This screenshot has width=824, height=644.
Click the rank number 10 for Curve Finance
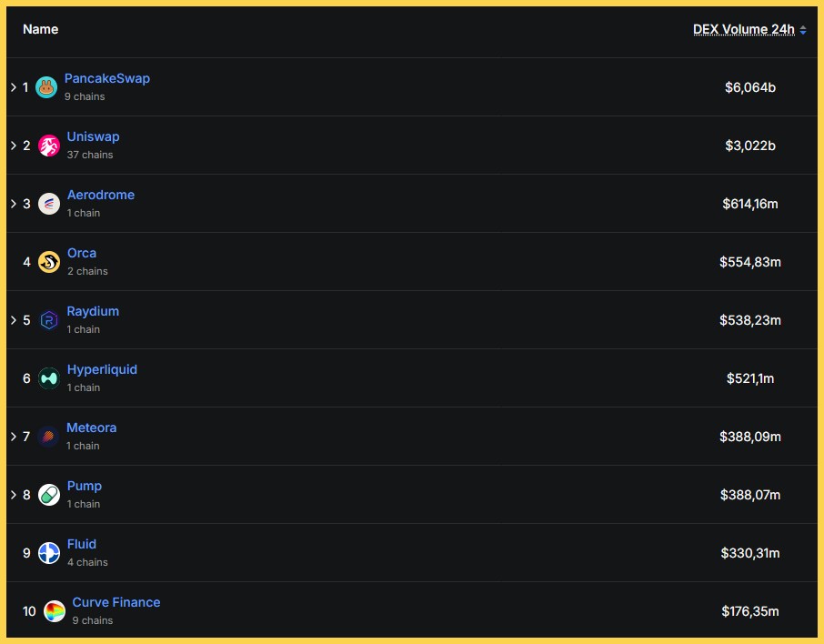(x=29, y=611)
